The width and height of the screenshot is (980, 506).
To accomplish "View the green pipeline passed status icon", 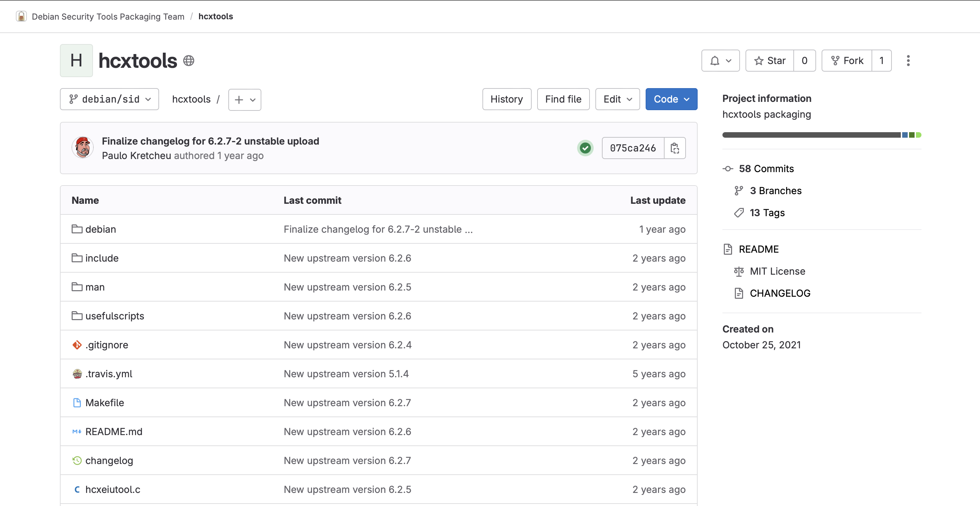I will [585, 148].
